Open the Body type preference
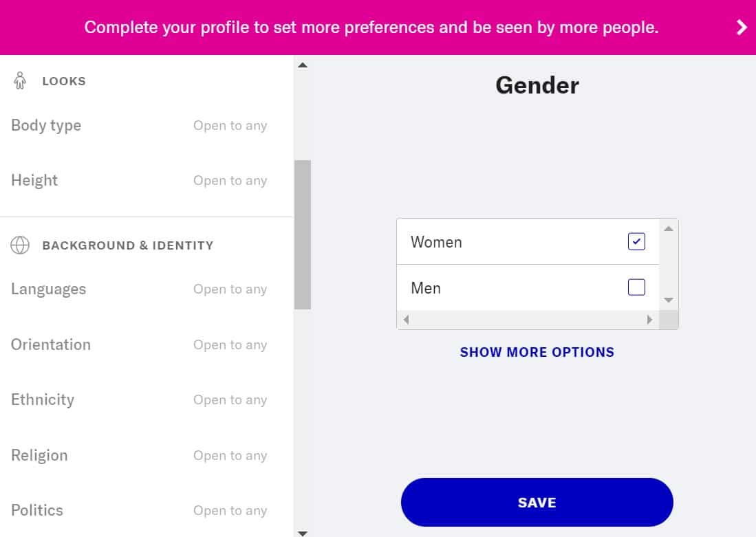This screenshot has height=537, width=756. pyautogui.click(x=139, y=125)
